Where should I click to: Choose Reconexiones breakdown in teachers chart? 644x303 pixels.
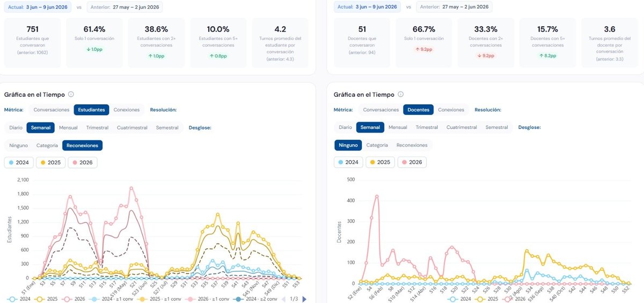412,145
